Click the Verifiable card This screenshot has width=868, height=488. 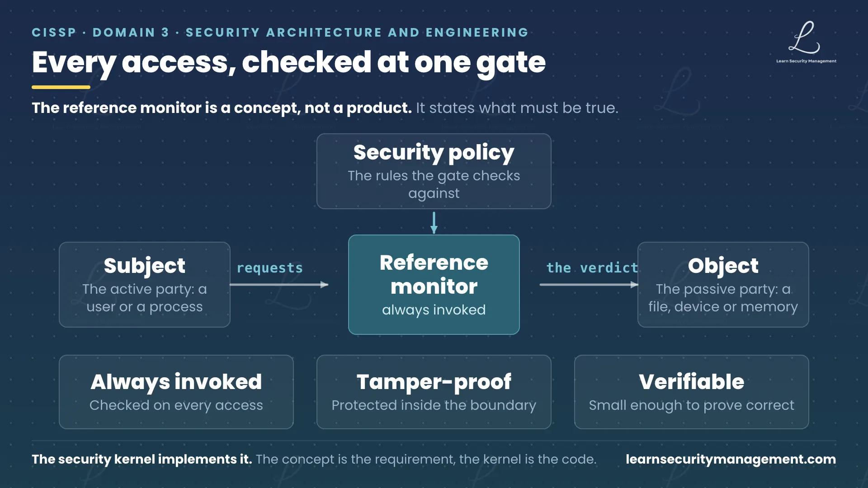pyautogui.click(x=692, y=392)
